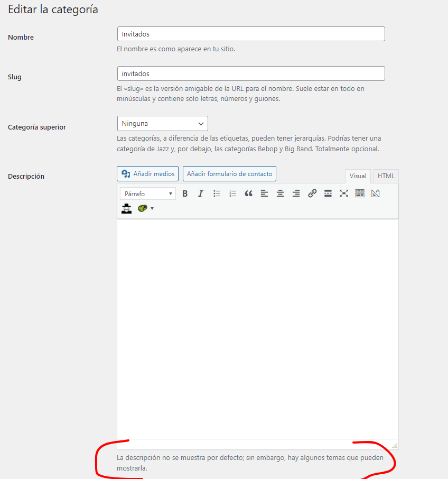Insert the Read More tag

coord(328,194)
